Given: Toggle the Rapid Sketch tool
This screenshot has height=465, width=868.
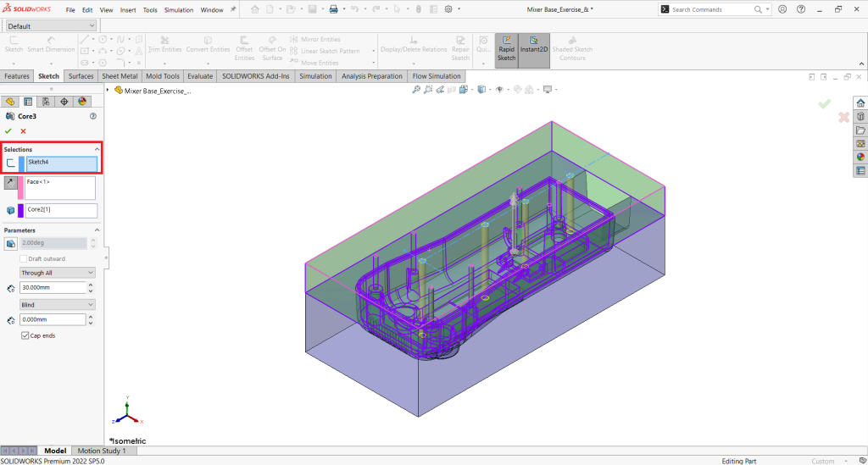Looking at the screenshot, I should coord(507,50).
